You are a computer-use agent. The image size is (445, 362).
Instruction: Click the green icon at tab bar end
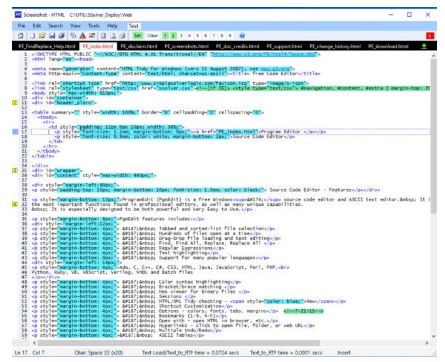click(x=424, y=46)
